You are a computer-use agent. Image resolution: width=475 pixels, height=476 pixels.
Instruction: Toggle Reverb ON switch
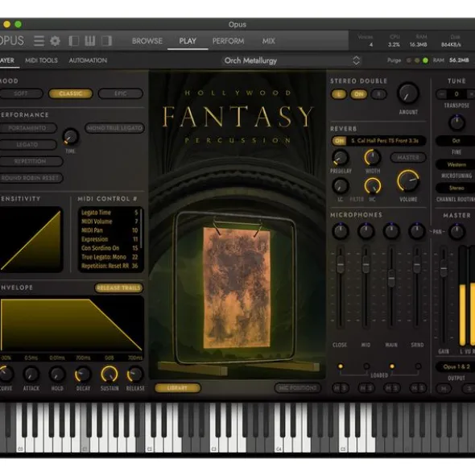[339, 141]
